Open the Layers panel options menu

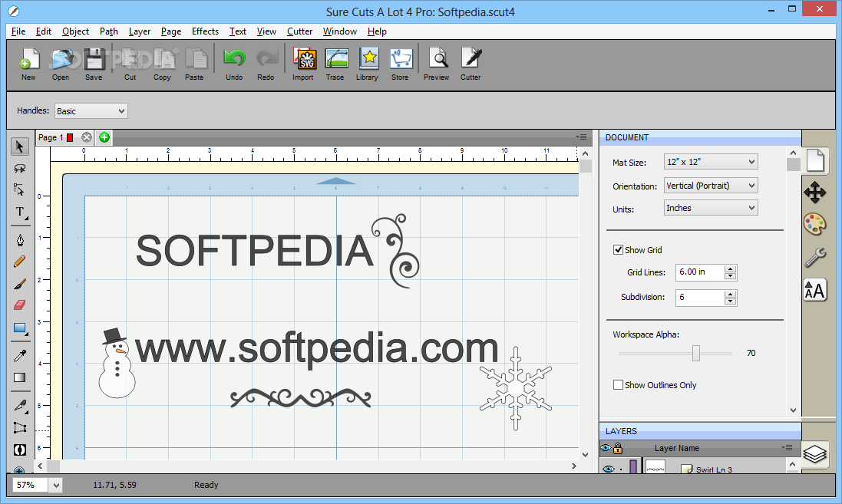tap(788, 448)
